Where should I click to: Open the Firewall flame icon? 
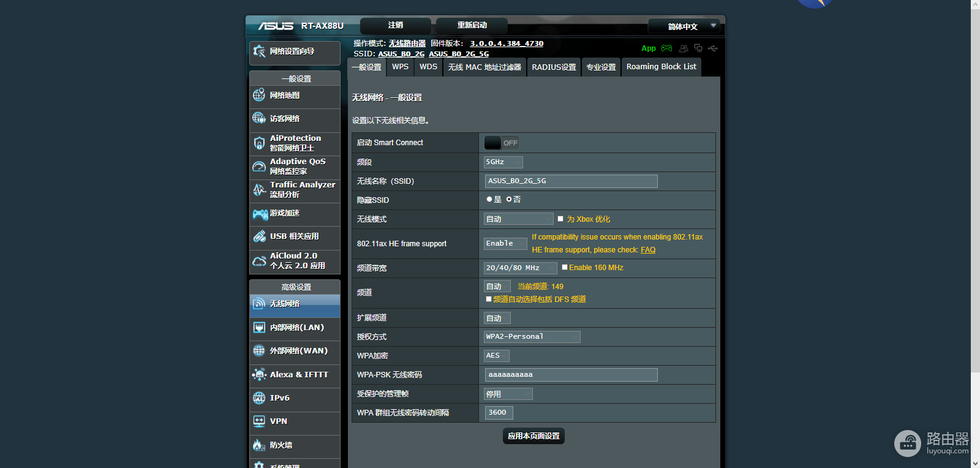(x=259, y=445)
